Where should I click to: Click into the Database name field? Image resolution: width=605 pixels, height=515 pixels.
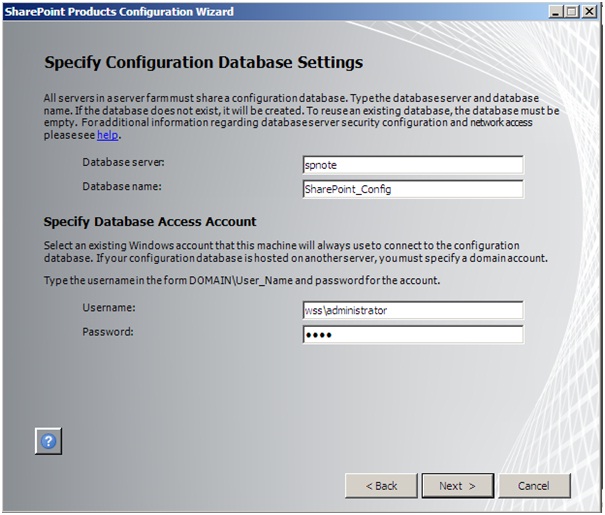tap(413, 189)
